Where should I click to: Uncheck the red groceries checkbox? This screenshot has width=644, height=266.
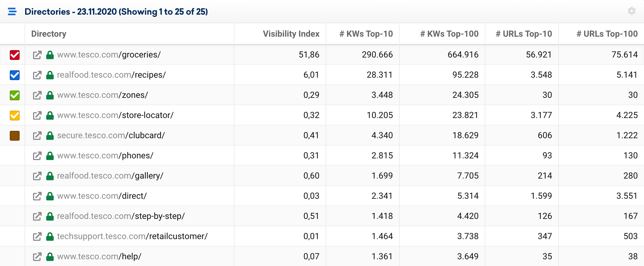pos(15,55)
